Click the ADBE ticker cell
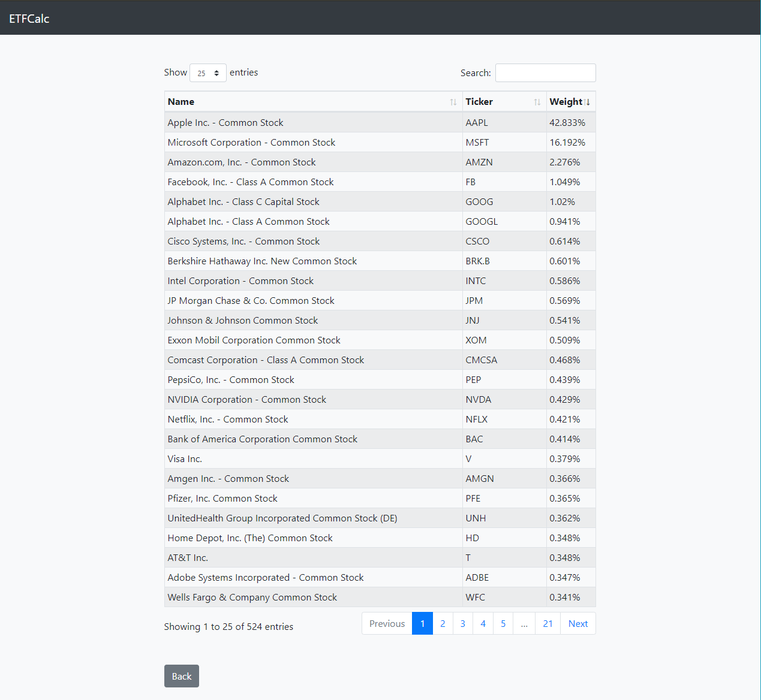This screenshot has height=700, width=761. click(504, 577)
